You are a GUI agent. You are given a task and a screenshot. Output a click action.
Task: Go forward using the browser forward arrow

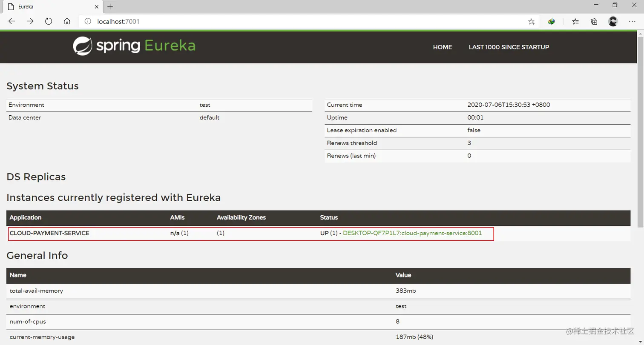coord(30,21)
